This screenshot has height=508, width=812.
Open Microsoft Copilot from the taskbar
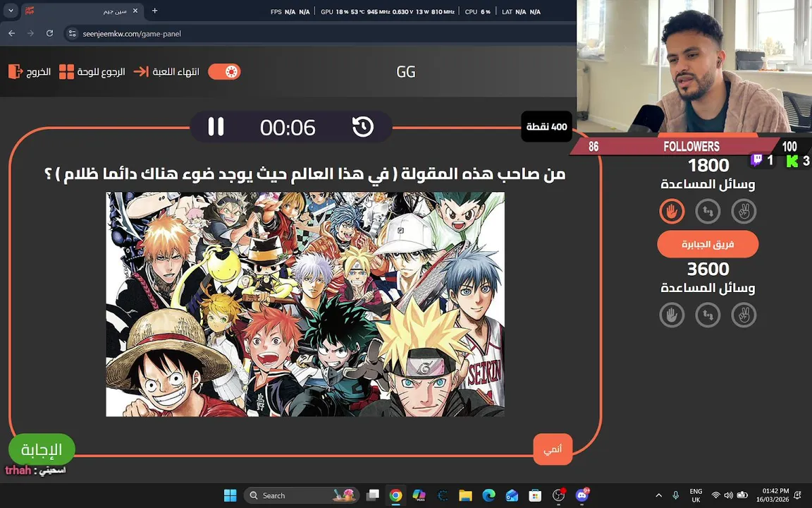(419, 495)
